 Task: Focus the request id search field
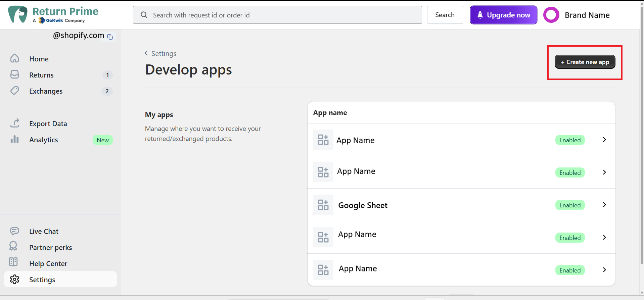277,15
